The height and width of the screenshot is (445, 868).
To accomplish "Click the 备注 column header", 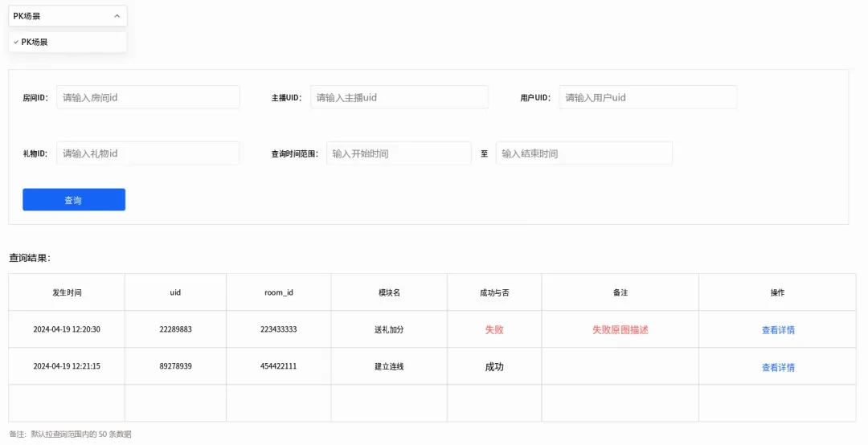I will pos(620,292).
